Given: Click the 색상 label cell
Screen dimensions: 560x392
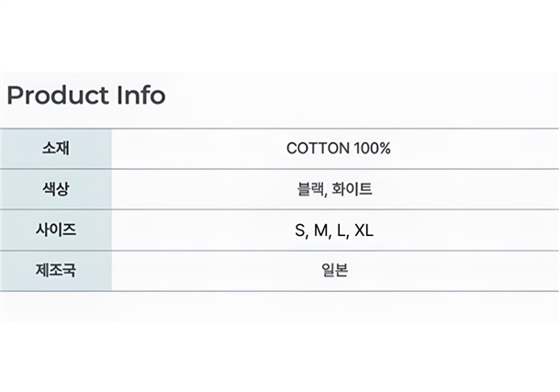Looking at the screenshot, I should pyautogui.click(x=56, y=189).
